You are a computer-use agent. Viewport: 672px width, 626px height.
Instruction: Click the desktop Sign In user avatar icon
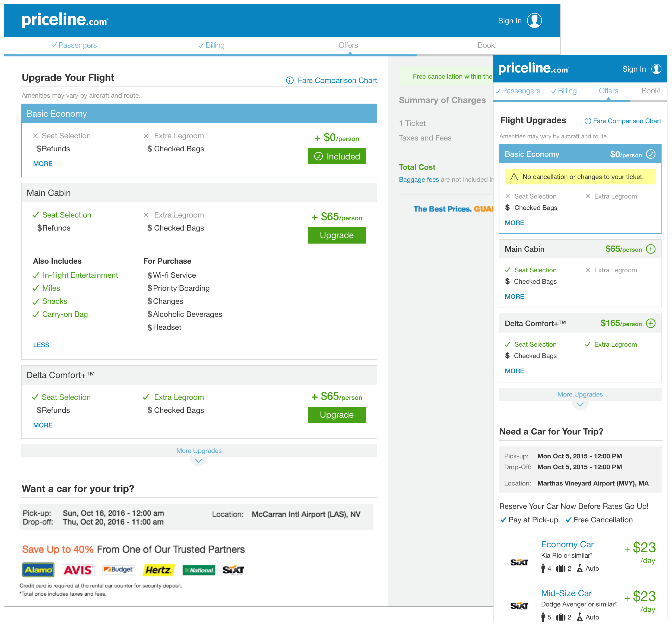(534, 21)
